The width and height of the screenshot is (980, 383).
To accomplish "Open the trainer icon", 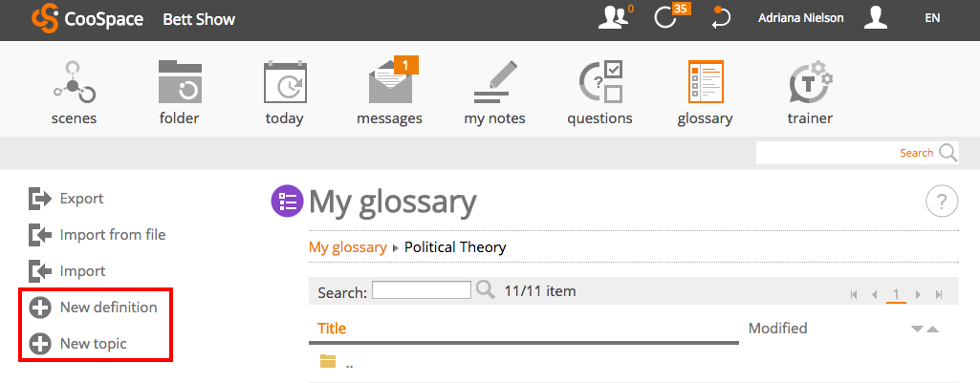I will coord(809,83).
